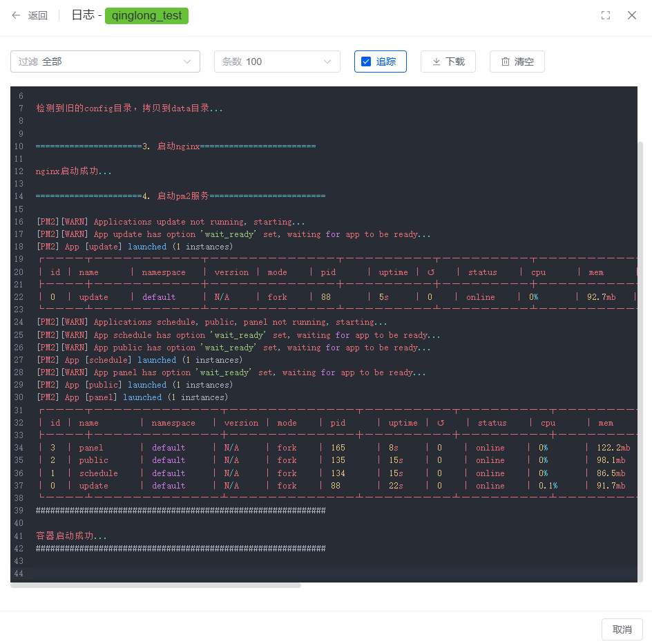Click the trash icon in 清空 button

point(506,61)
